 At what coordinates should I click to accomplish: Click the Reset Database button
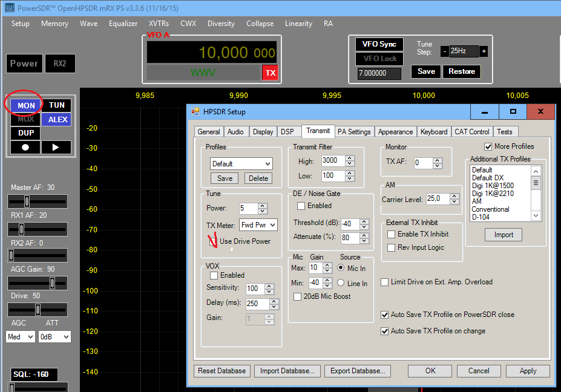click(222, 371)
